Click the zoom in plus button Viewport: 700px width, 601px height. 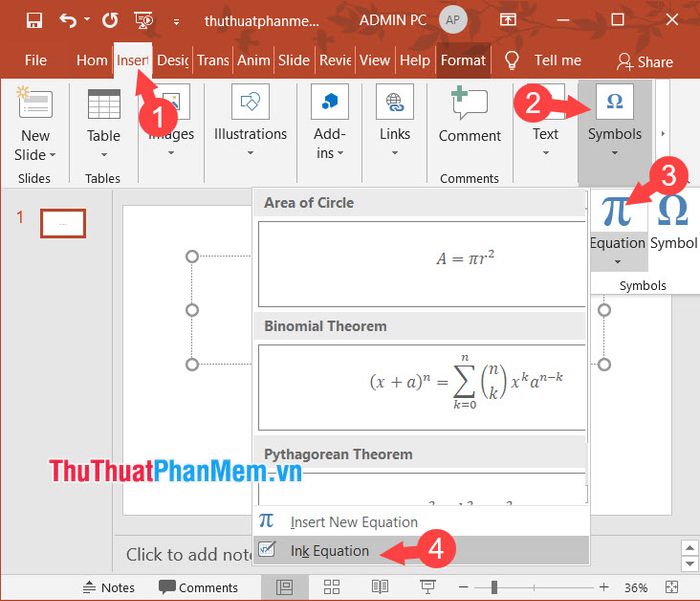point(604,587)
